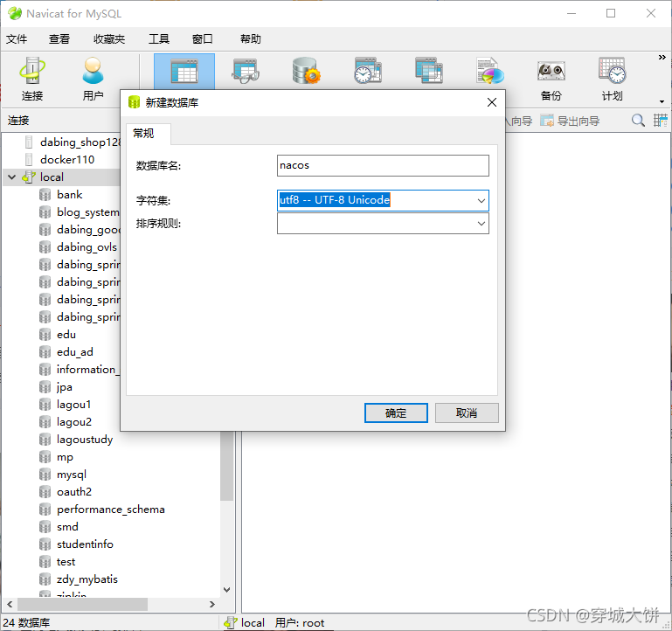This screenshot has width=672, height=631.
Task: Select the mp database
Action: (56, 457)
